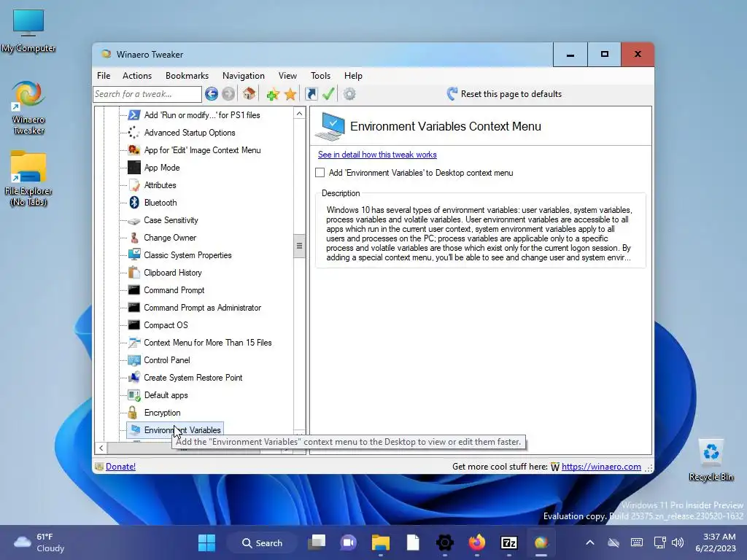Select the Environment Variables tree item
This screenshot has height=560, width=747.
tap(182, 430)
